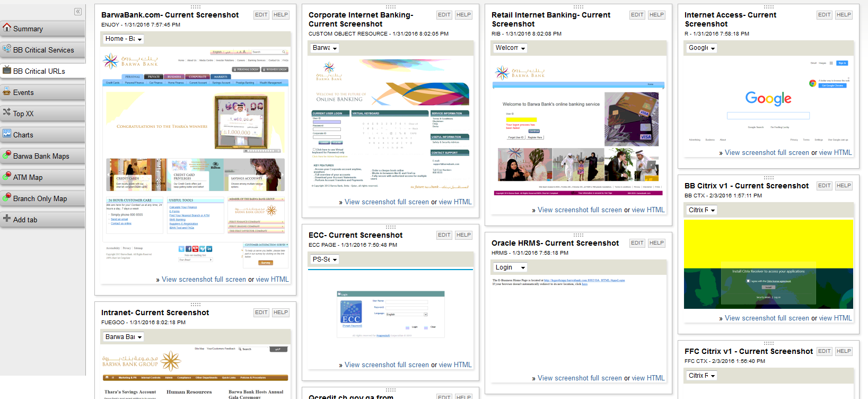Open the Login dropdown in Oracle HRMS widget
Image resolution: width=868 pixels, height=399 pixels.
[510, 267]
